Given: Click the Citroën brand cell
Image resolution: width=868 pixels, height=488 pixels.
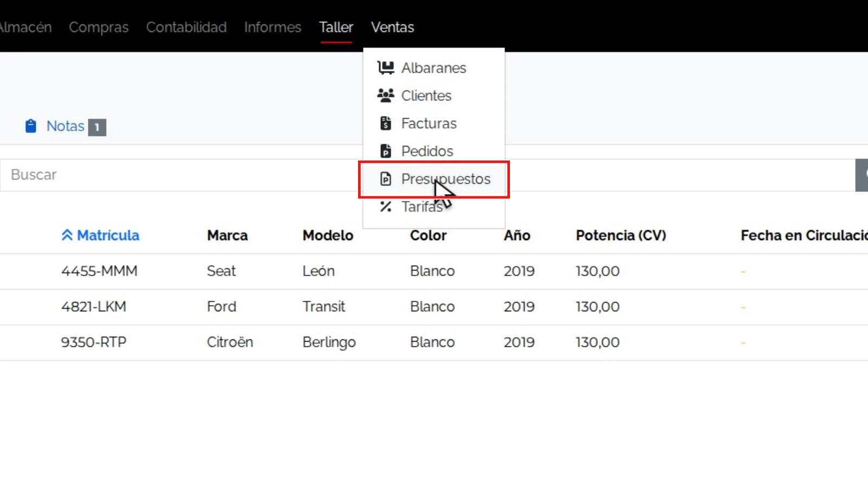Looking at the screenshot, I should pyautogui.click(x=230, y=343).
